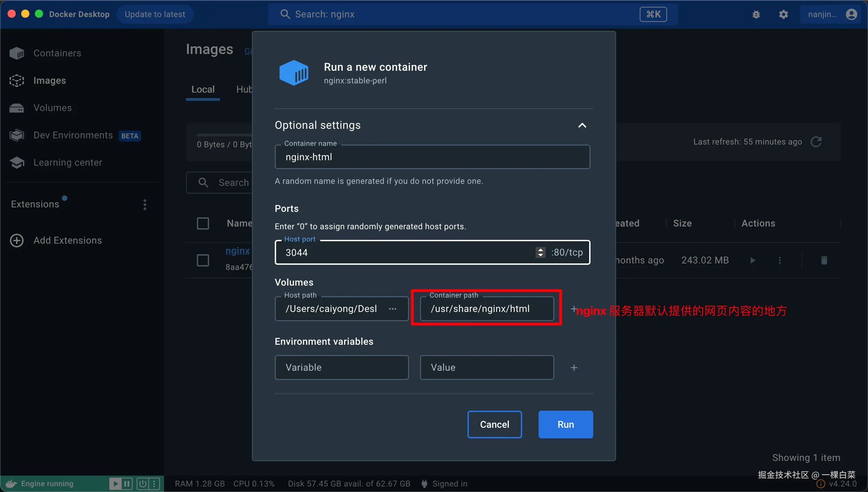Open nginx image row actions menu

[779, 260]
